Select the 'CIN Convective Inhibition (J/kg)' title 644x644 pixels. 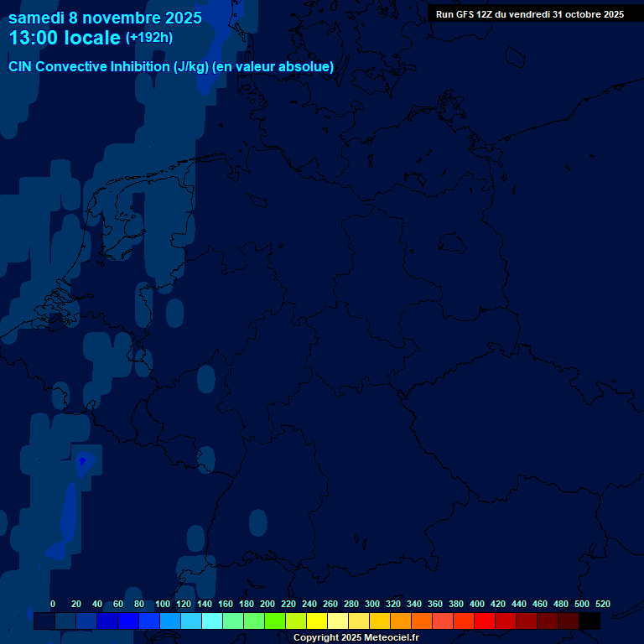tap(108, 66)
